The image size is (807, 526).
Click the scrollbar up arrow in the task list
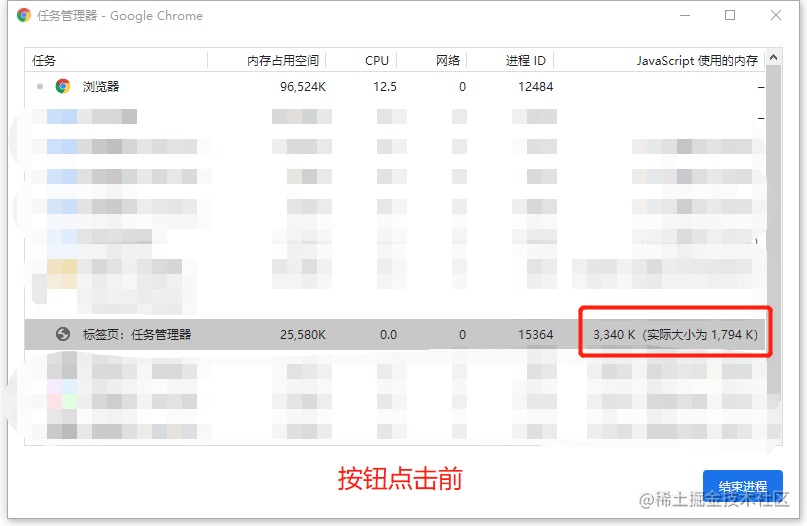point(774,58)
